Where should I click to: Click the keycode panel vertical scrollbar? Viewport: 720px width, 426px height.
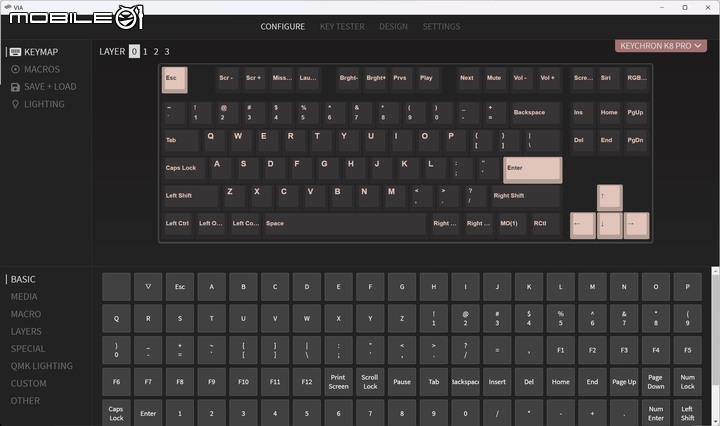point(715,346)
